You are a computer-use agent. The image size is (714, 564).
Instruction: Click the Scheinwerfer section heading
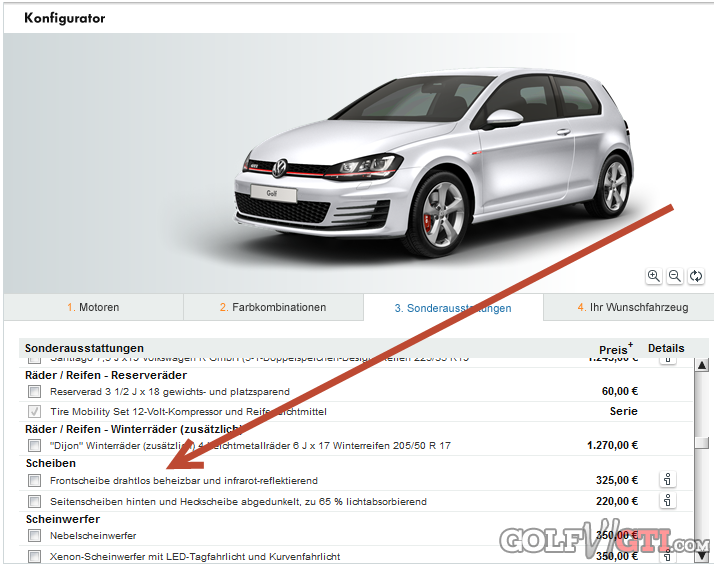(63, 519)
